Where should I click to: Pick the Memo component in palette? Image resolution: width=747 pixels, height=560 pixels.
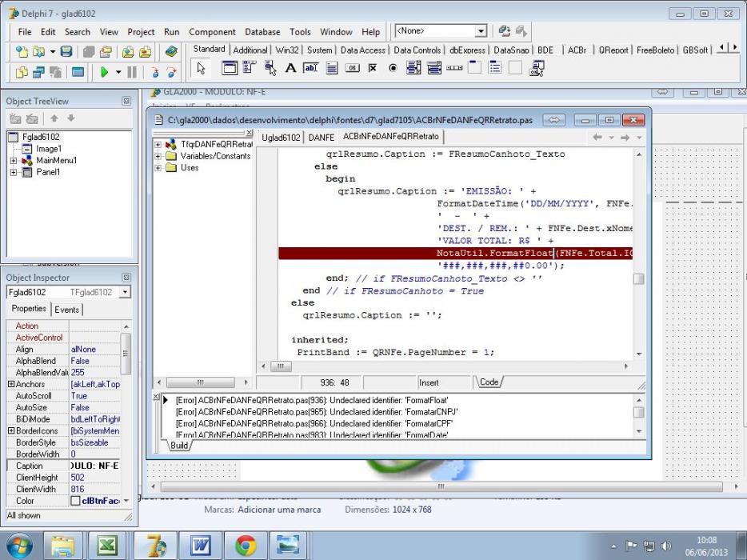pyautogui.click(x=332, y=68)
